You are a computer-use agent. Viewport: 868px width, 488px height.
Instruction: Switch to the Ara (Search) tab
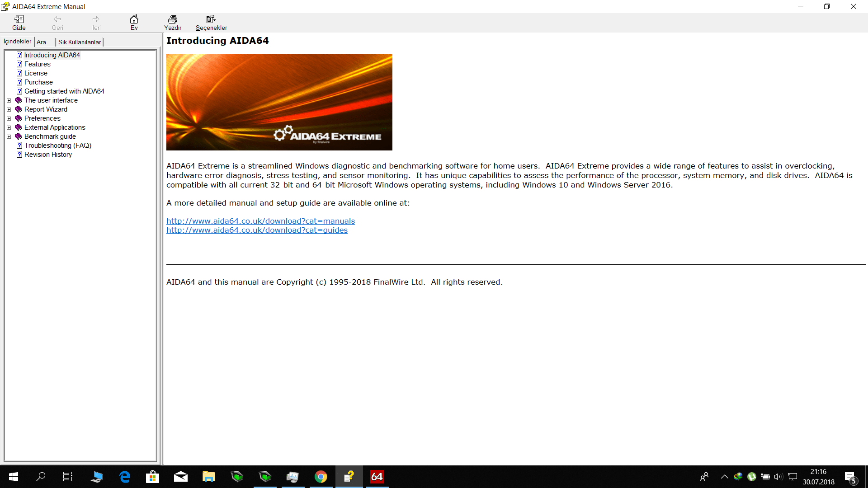pos(41,42)
